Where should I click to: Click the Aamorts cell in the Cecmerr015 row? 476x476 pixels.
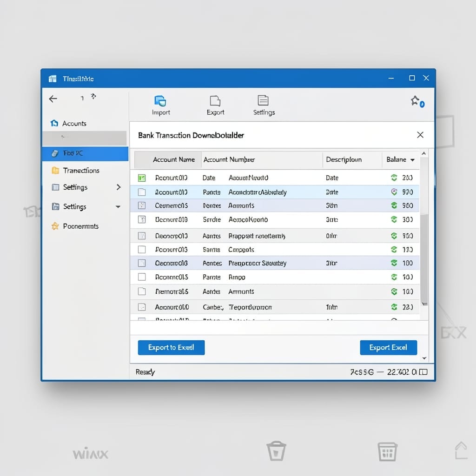click(x=241, y=205)
